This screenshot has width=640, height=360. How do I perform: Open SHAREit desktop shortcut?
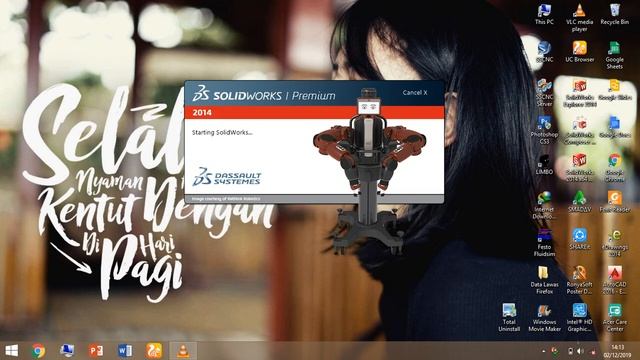(579, 240)
